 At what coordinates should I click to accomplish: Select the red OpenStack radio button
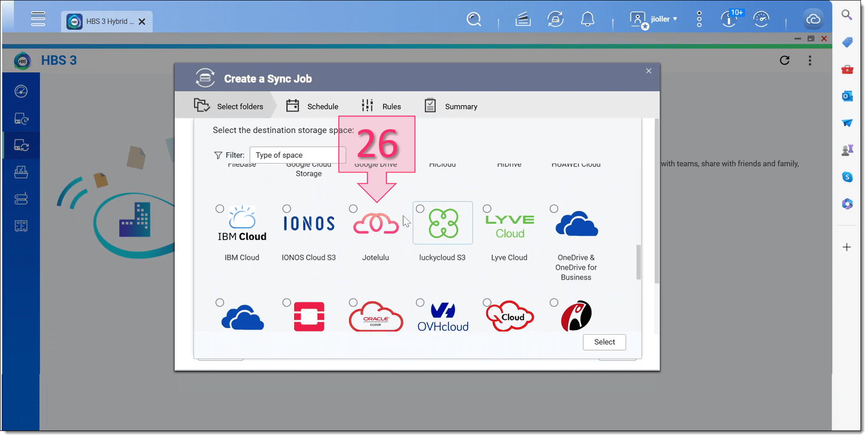click(287, 303)
